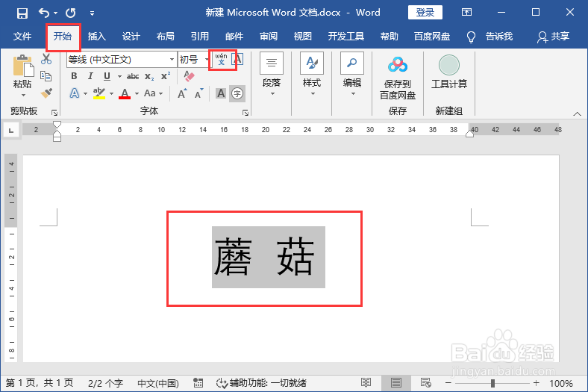The width and height of the screenshot is (588, 392).
Task: Switch to the 插入 tab
Action: coord(97,37)
